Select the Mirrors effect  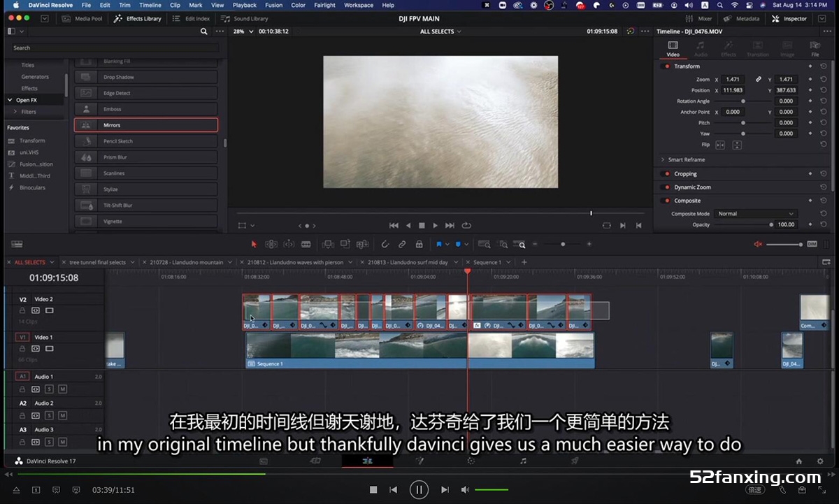[x=146, y=125]
